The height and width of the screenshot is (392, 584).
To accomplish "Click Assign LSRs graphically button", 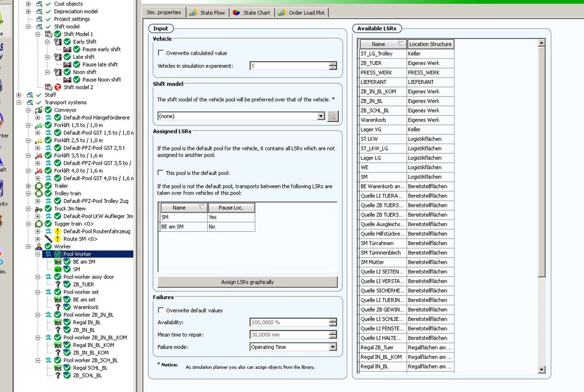I will tap(248, 282).
